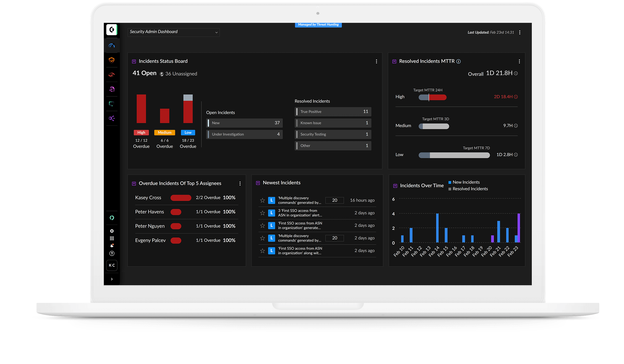This screenshot has width=624, height=364.
Task: Star the '3 First SSO access' incident
Action: (262, 213)
